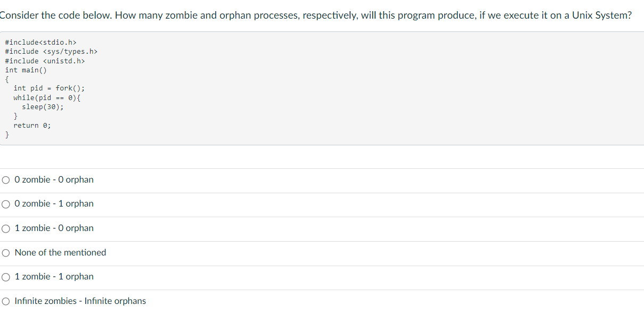The height and width of the screenshot is (313, 644).
Task: Click the "0 zombie - 1 orphan" answer label
Action: tap(54, 204)
